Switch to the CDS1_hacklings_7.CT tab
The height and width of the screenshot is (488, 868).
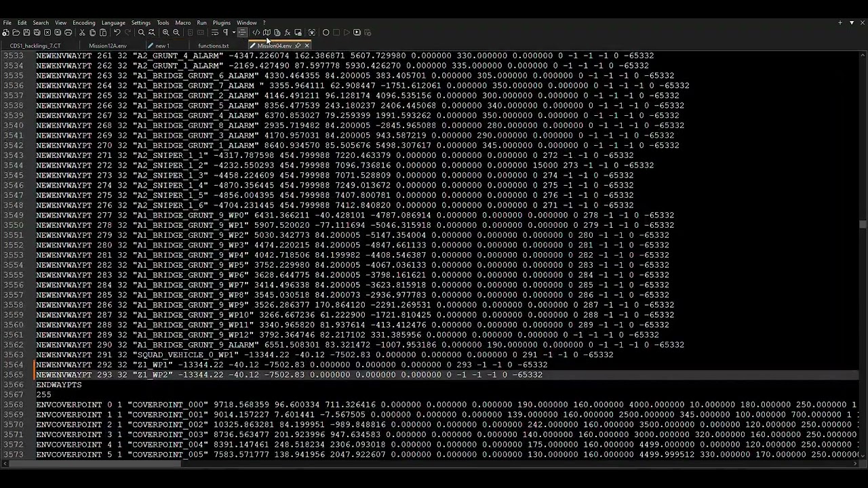(x=35, y=46)
